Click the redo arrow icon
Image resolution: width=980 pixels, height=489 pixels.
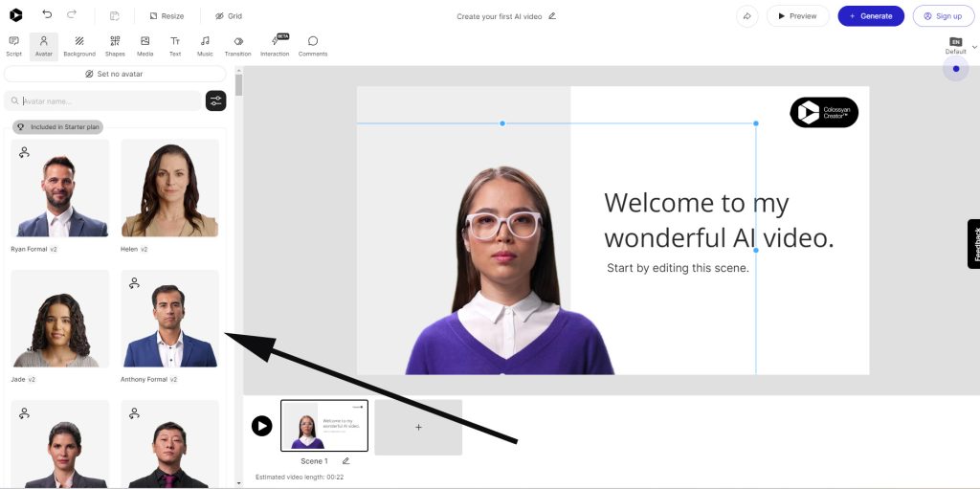[x=73, y=15]
